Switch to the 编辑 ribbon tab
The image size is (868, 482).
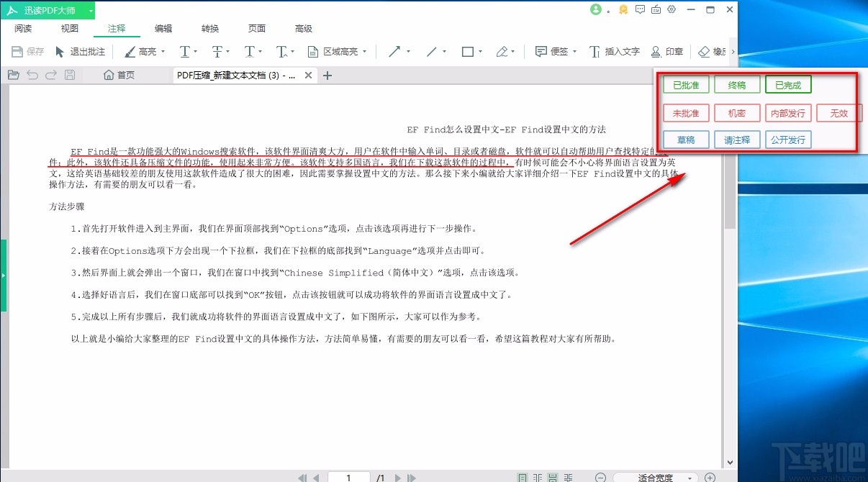(163, 28)
